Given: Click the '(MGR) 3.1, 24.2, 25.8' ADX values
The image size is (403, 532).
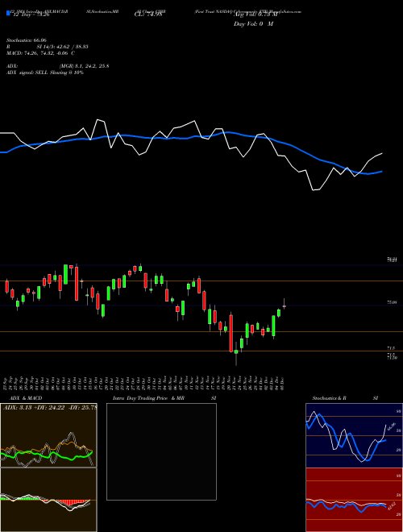Looking at the screenshot, I should coord(84,66).
